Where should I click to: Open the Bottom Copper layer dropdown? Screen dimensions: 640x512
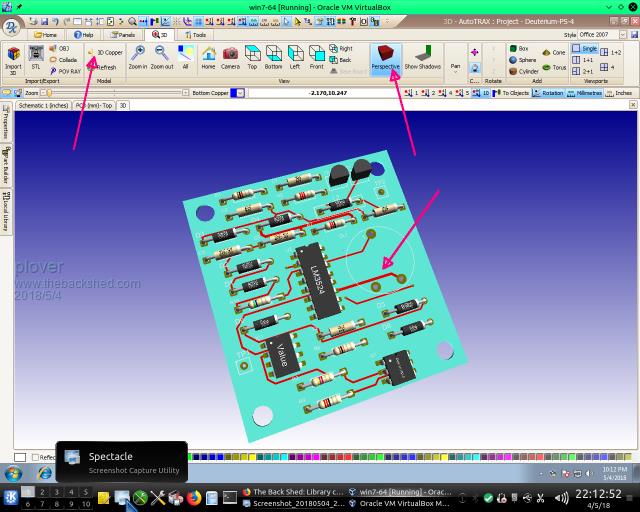237,93
